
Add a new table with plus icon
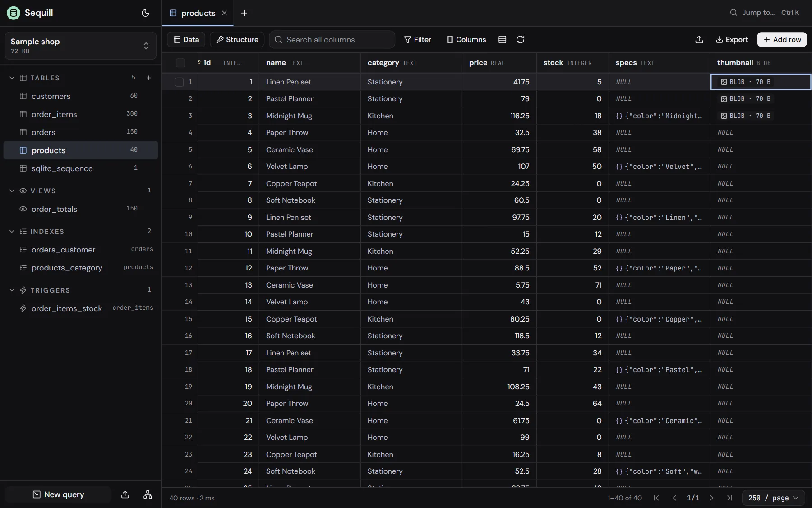coord(149,78)
